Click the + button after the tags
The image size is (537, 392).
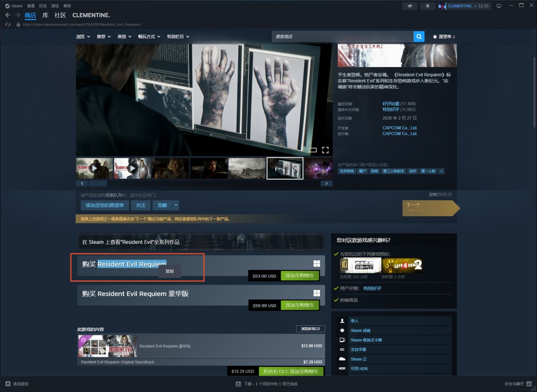point(441,171)
